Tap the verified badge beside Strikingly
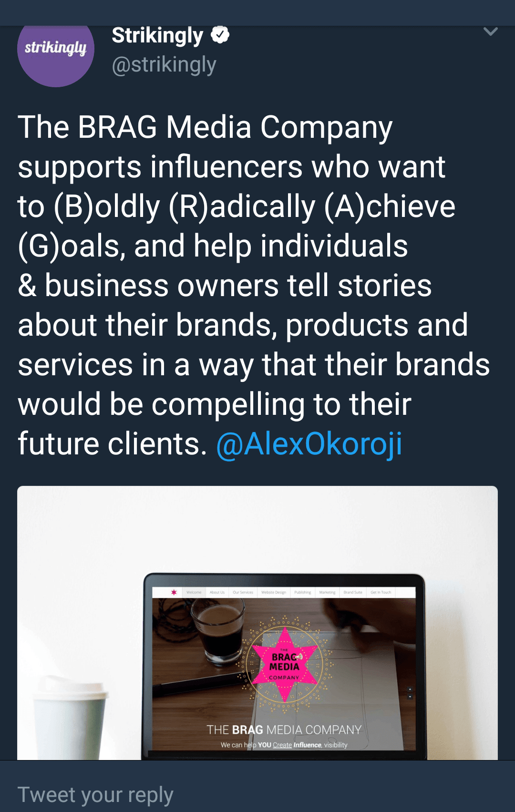The height and width of the screenshot is (812, 515). [220, 35]
